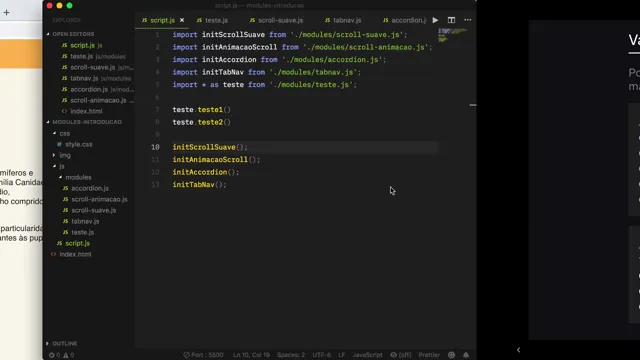This screenshot has width=640, height=360.
Task: Place cursor on initAccordion() call line
Action: pyautogui.click(x=206, y=172)
